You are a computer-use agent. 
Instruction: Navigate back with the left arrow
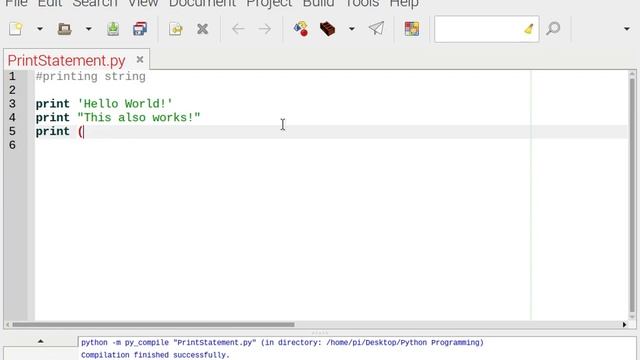[x=238, y=29]
